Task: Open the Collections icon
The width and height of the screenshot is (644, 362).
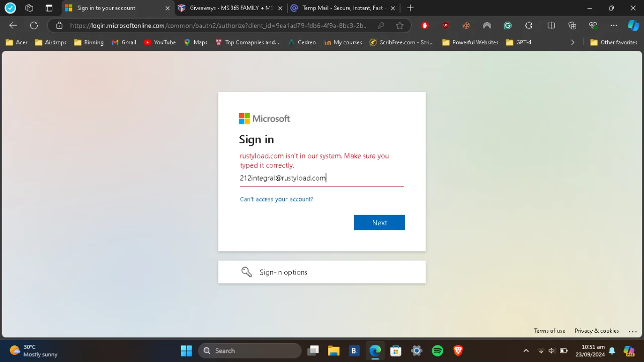Action: (x=572, y=26)
